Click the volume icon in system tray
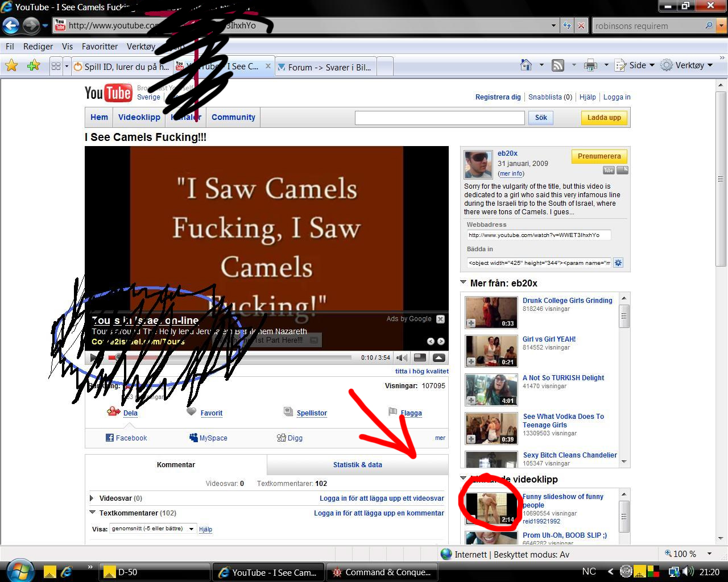The width and height of the screenshot is (728, 582). click(688, 572)
